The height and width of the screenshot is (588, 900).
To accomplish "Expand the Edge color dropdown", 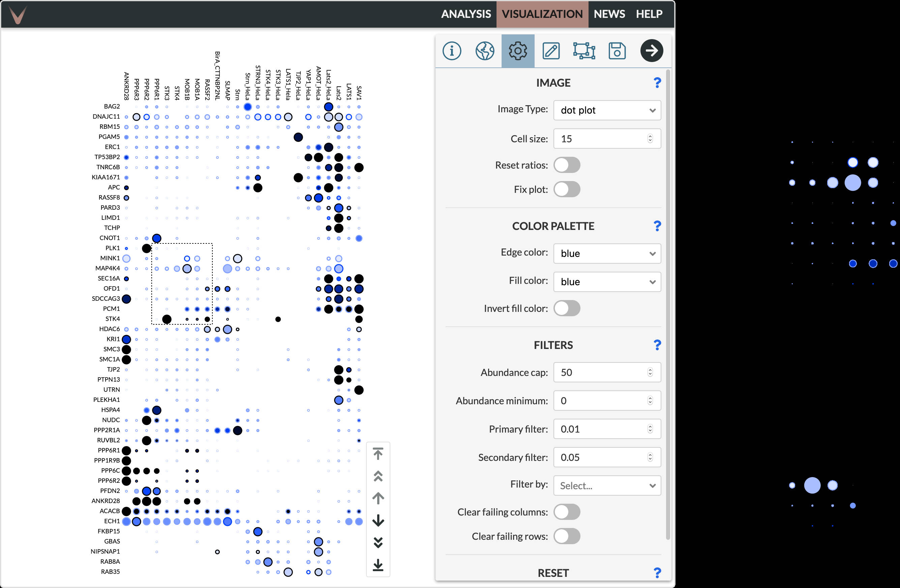I will [x=606, y=253].
